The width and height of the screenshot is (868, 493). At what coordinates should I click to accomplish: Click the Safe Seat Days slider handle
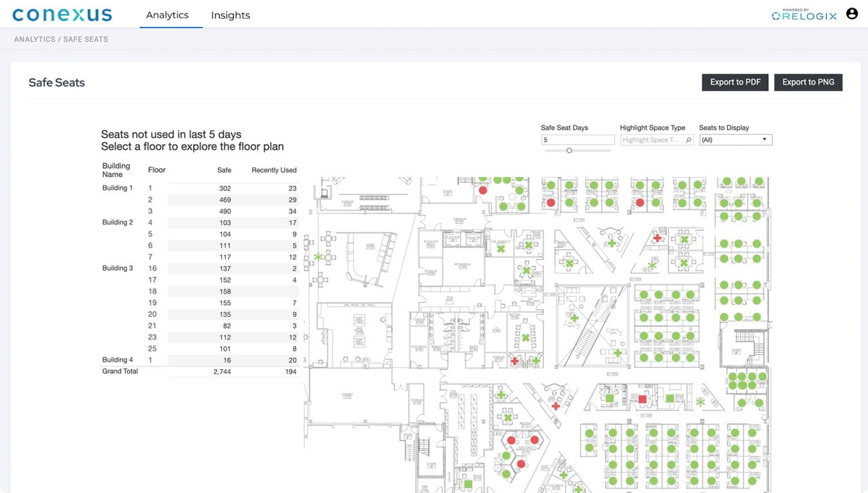pos(569,151)
